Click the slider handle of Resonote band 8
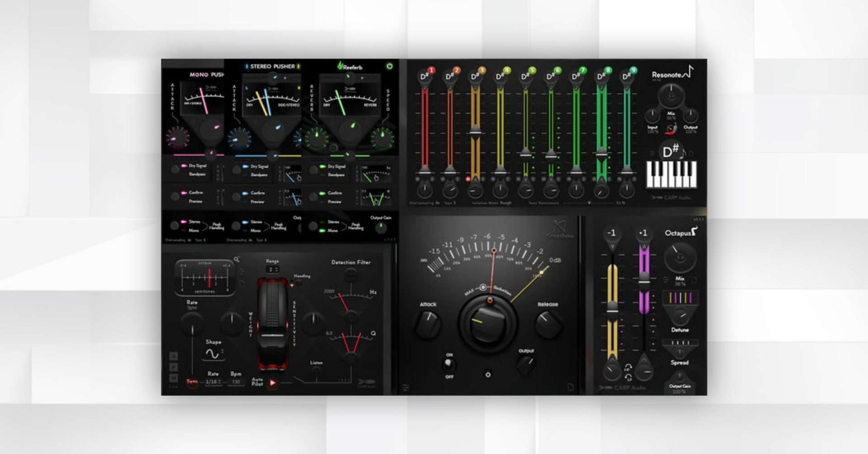The image size is (868, 454). pyautogui.click(x=601, y=153)
